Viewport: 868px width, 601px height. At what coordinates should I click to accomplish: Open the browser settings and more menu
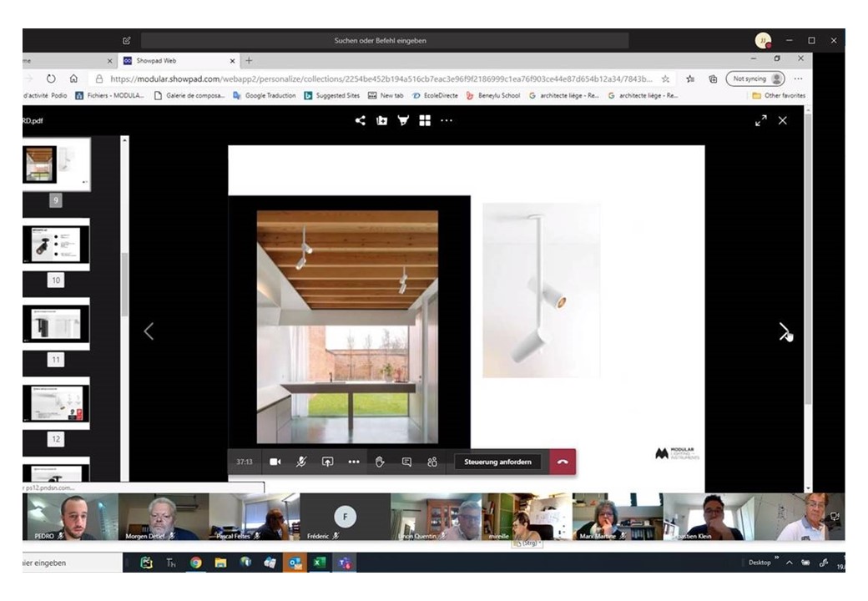coord(798,78)
